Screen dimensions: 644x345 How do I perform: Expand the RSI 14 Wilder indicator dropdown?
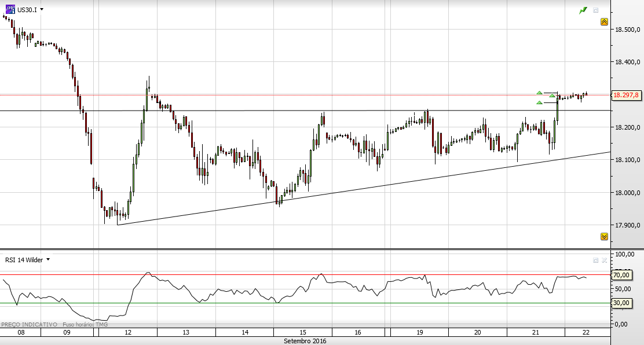(48, 259)
